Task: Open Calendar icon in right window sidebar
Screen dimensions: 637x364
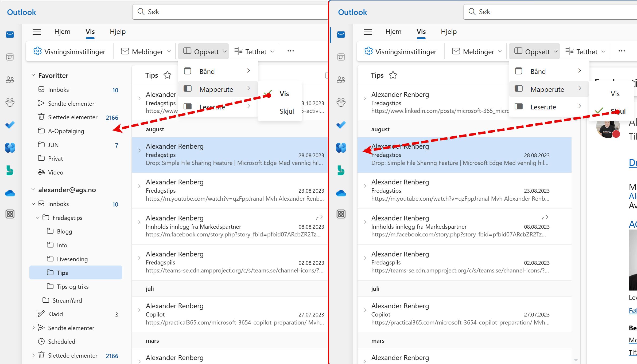Action: click(x=341, y=57)
